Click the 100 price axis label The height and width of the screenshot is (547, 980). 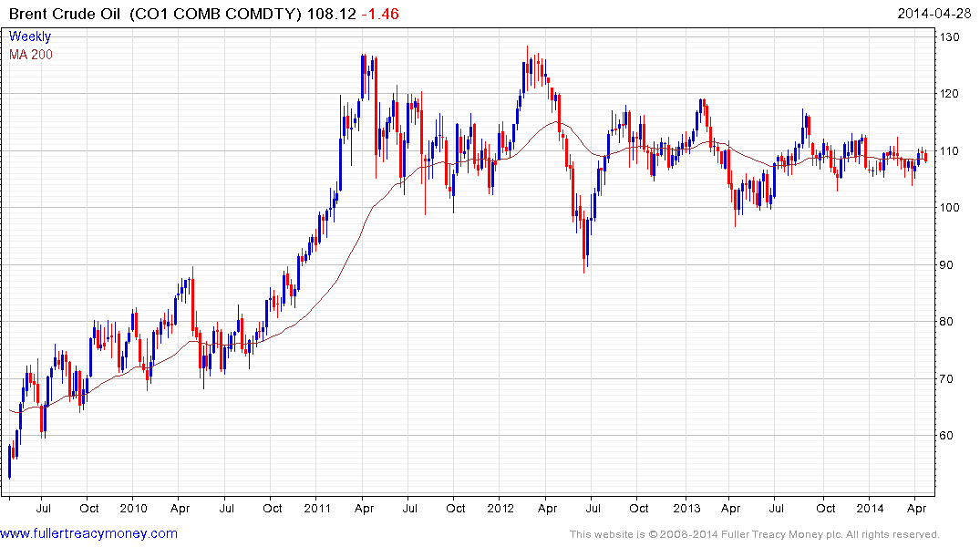point(949,208)
